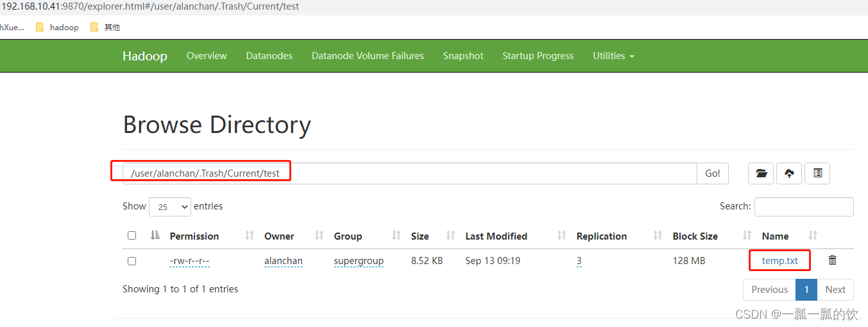This screenshot has height=327, width=868.
Task: Click the Browse Directory heading
Action: pyautogui.click(x=217, y=125)
